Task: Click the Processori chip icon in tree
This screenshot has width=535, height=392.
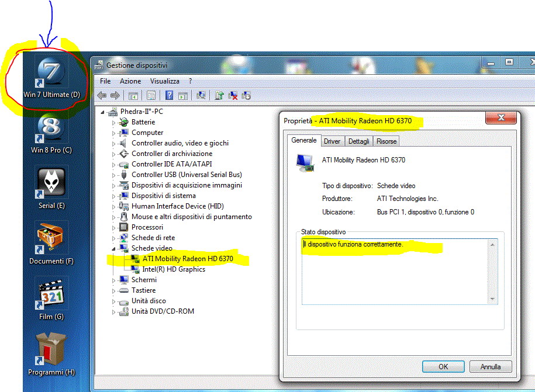Action: click(x=123, y=227)
